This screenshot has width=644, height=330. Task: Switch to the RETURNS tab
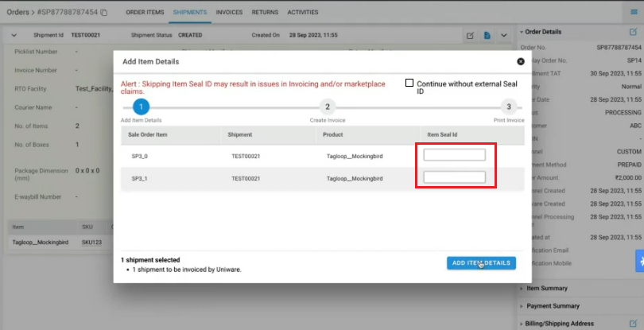point(265,13)
